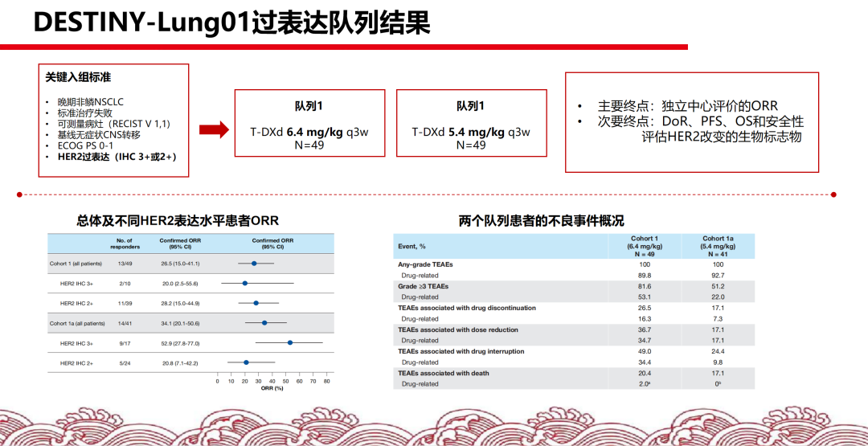Click the value 92.7 in the Cohort 1a column
The image size is (868, 446).
pyautogui.click(x=718, y=275)
